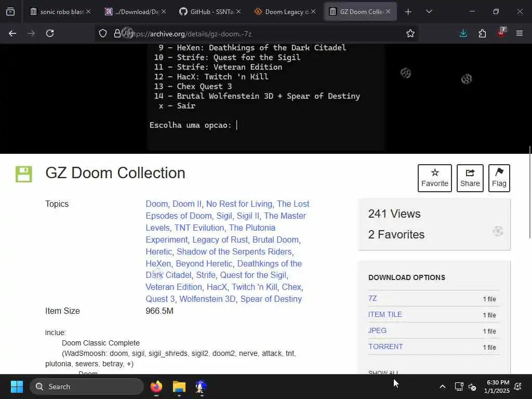532x399 pixels.
Task: Download the TORRENT option
Action: coord(385,347)
